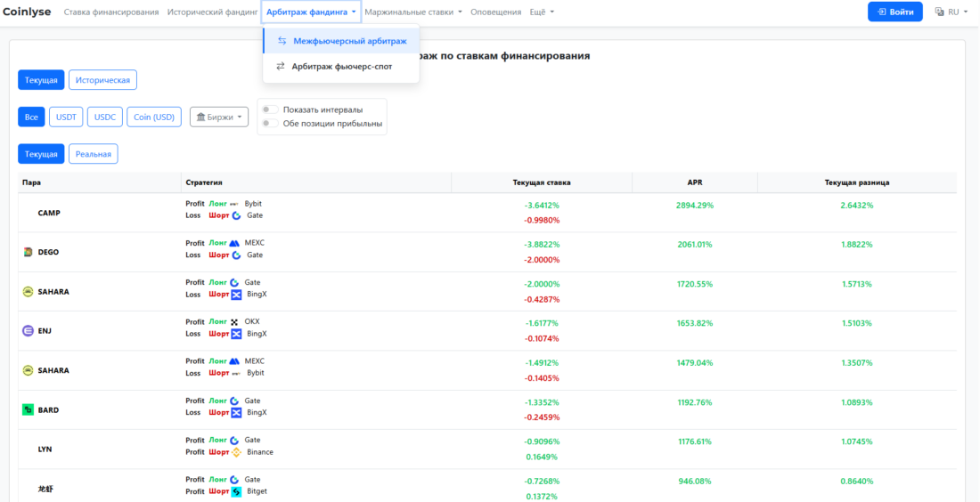Image resolution: width=980 pixels, height=502 pixels.
Task: Click the rate value -3.8822%
Action: click(x=542, y=245)
